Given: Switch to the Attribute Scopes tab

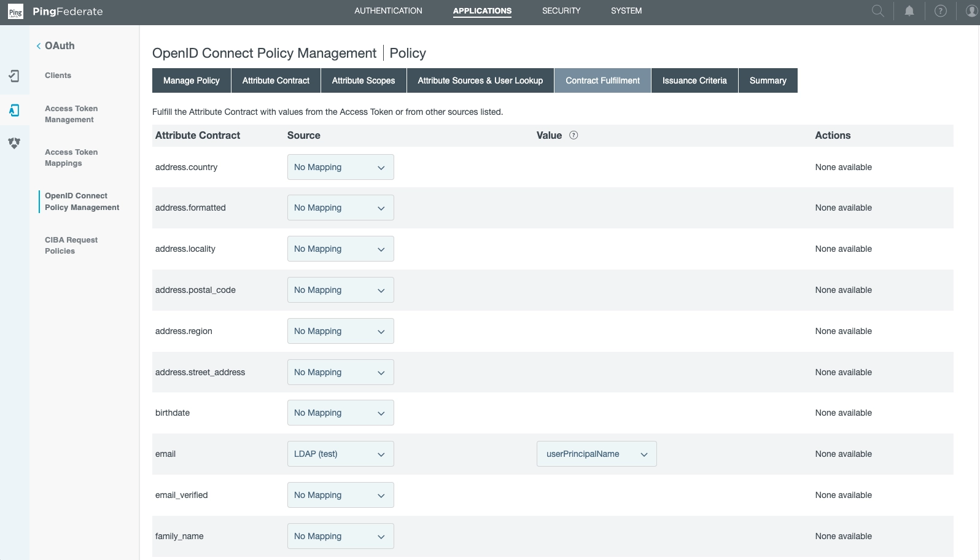Looking at the screenshot, I should coord(363,80).
